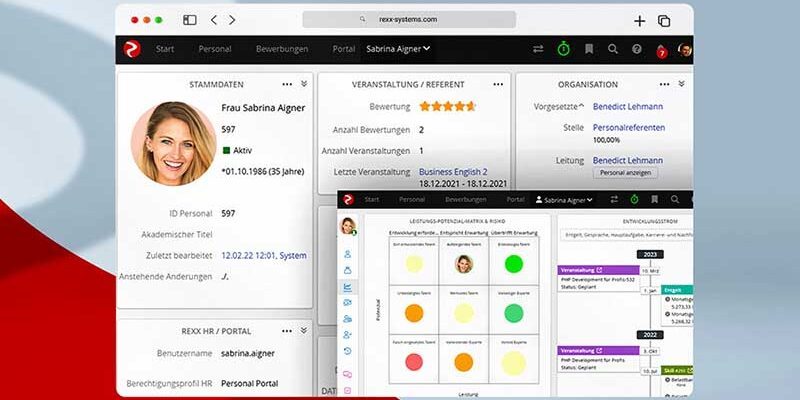The image size is (800, 400).
Task: Select the history clock icon in overlay sidebar
Action: coord(347,351)
